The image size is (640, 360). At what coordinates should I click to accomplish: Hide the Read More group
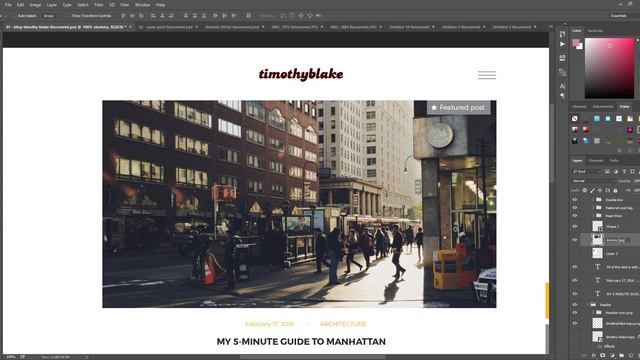click(575, 216)
